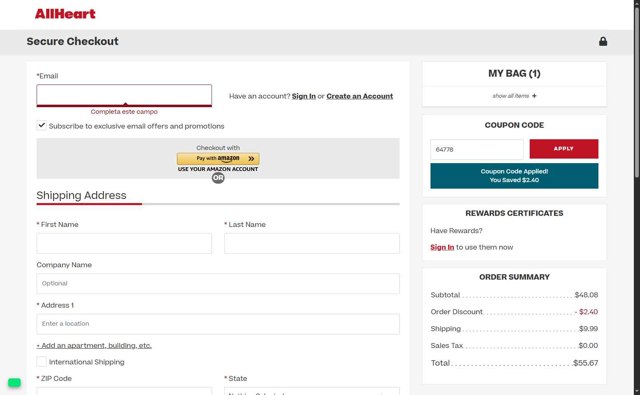This screenshot has height=395, width=640.
Task: Click the Pay with Amazon button
Action: click(x=218, y=158)
